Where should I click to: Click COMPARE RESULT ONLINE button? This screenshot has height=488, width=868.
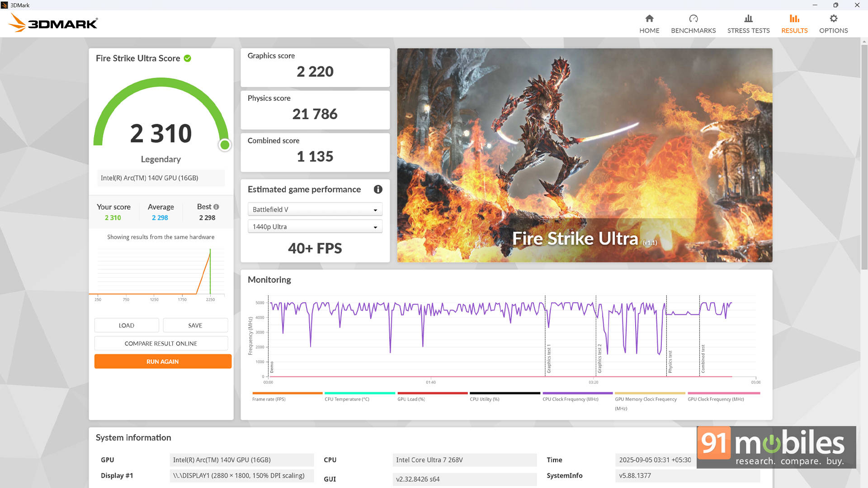(x=161, y=343)
